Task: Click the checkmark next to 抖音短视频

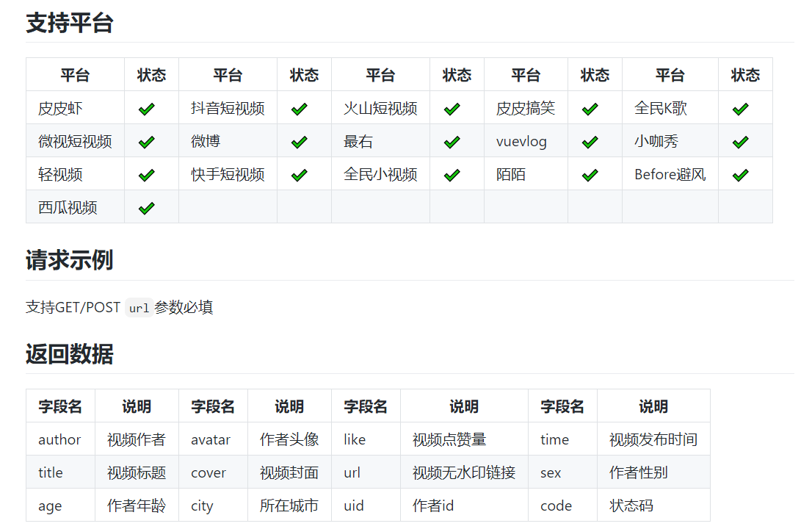Action: pyautogui.click(x=299, y=109)
